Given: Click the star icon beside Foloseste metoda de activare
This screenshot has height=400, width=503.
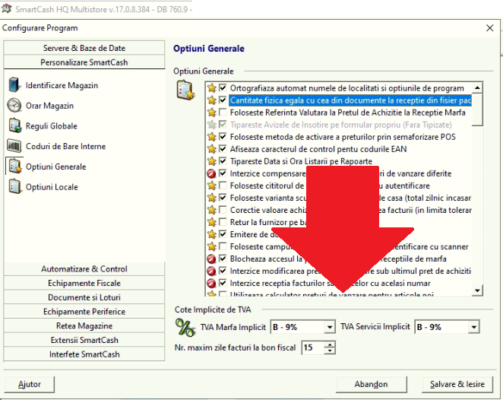Looking at the screenshot, I should click(212, 137).
